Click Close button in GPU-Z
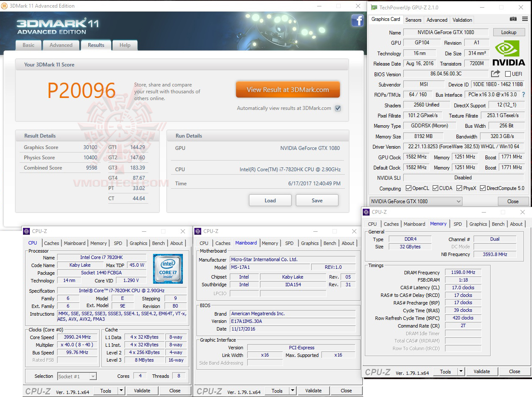 (x=513, y=201)
